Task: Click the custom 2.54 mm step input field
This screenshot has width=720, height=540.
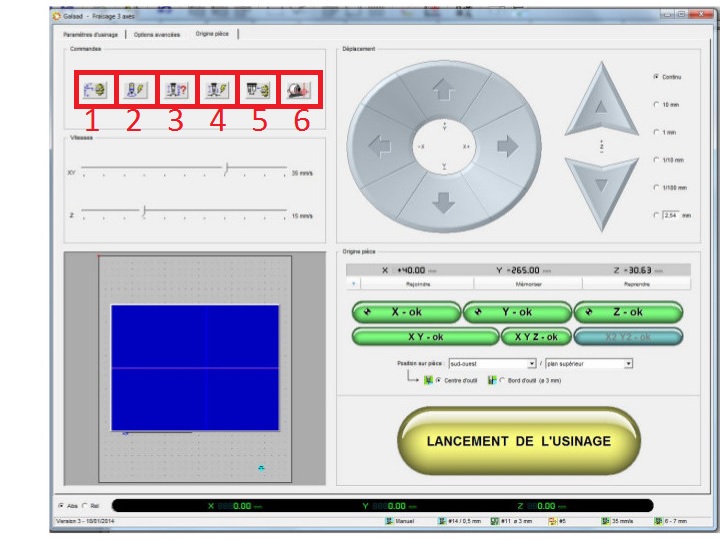Action: pyautogui.click(x=669, y=215)
